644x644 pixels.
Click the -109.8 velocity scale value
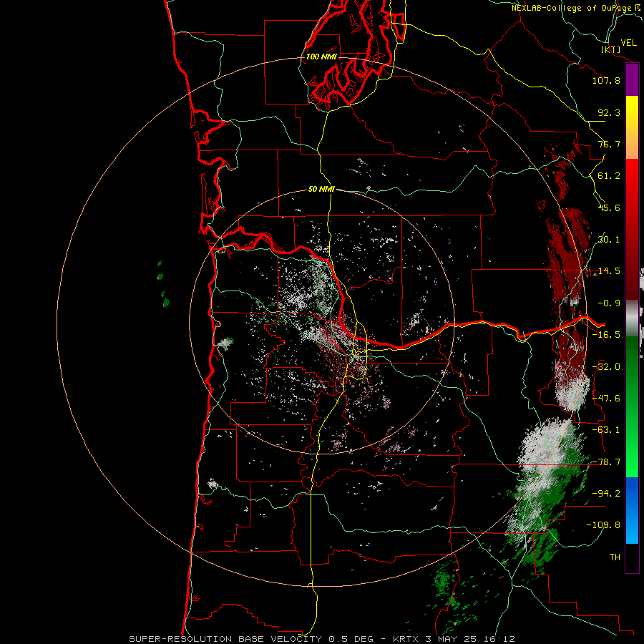(603, 525)
